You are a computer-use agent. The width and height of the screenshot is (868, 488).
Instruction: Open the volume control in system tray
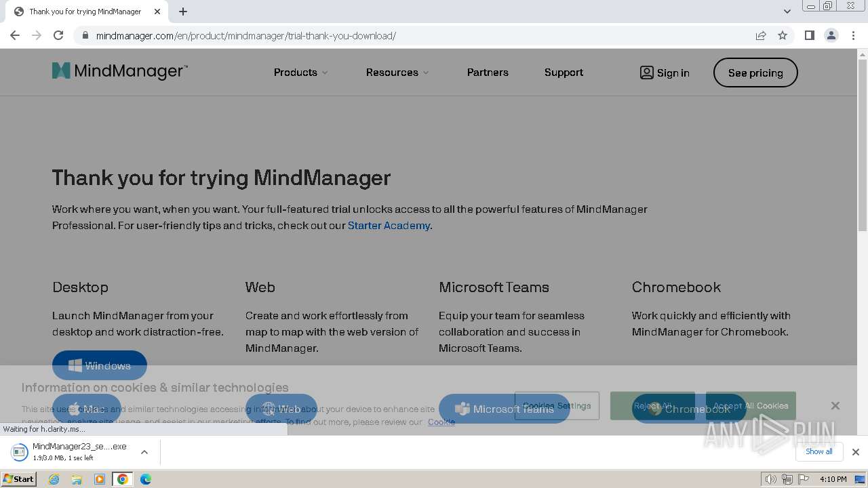click(x=770, y=479)
